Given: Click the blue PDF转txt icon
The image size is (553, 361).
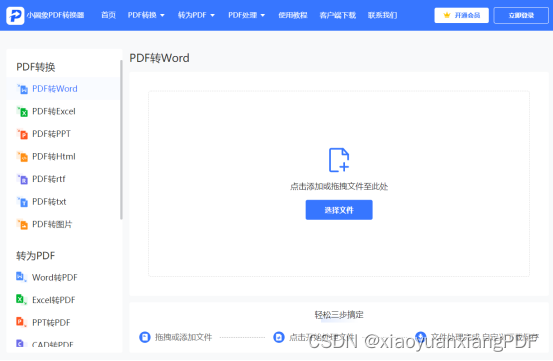Looking at the screenshot, I should (23, 202).
